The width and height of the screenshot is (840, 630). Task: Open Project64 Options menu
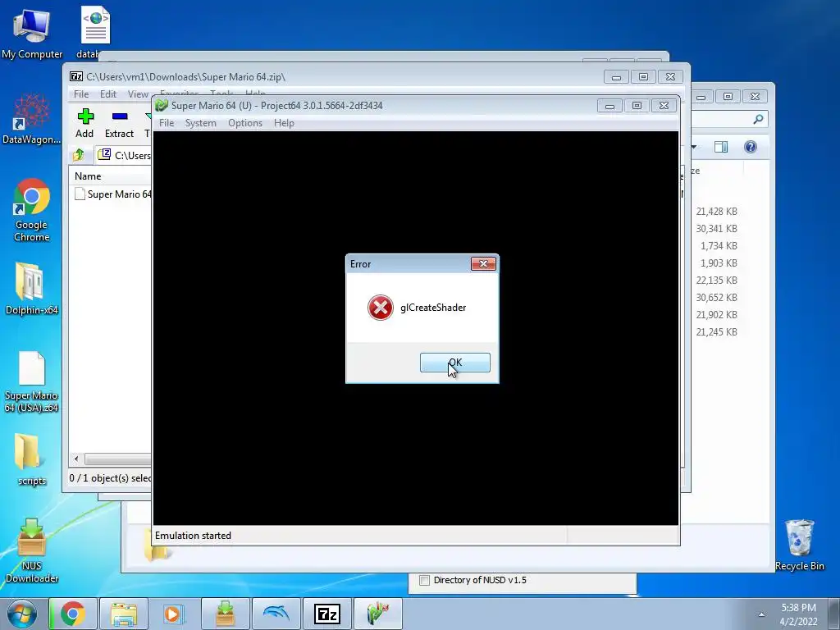click(245, 123)
